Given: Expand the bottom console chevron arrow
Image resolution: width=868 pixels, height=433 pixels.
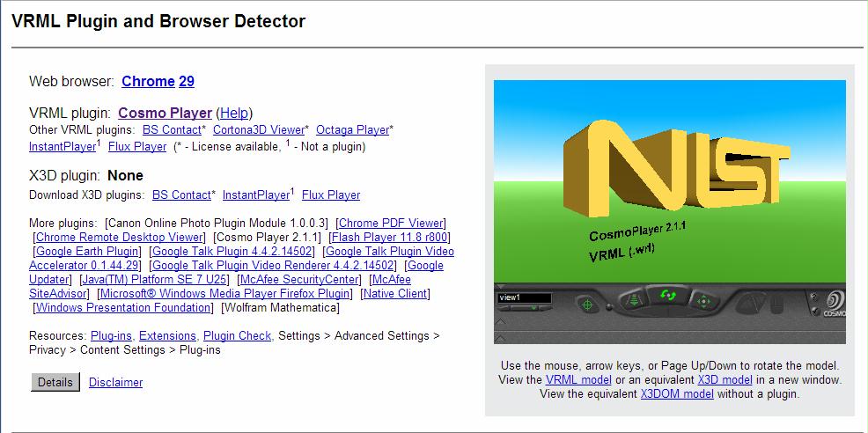Looking at the screenshot, I should click(x=500, y=337).
